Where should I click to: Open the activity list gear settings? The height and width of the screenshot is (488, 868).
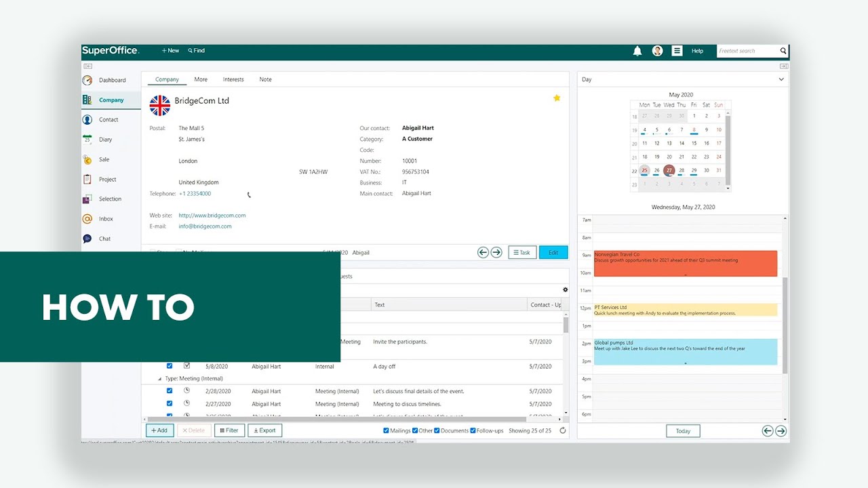566,289
